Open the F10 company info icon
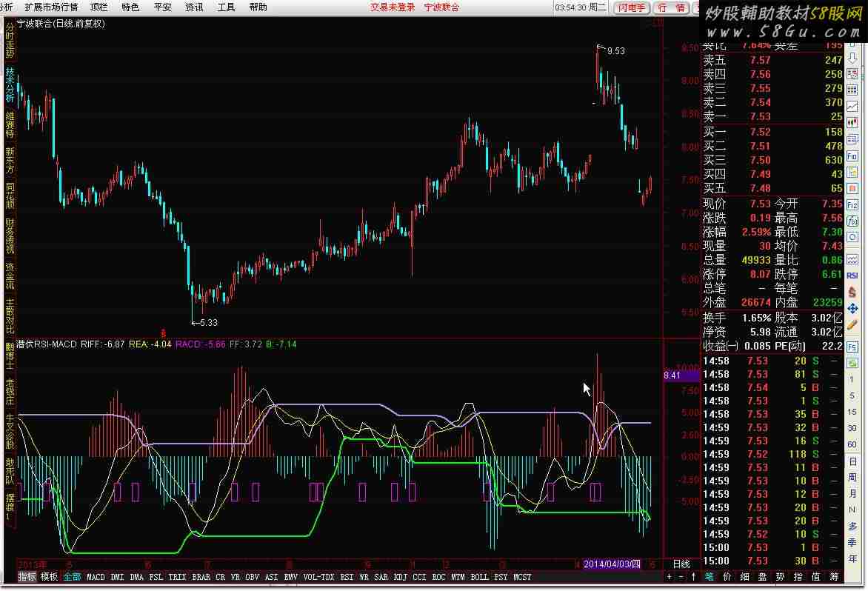The width and height of the screenshot is (868, 591). (852, 156)
